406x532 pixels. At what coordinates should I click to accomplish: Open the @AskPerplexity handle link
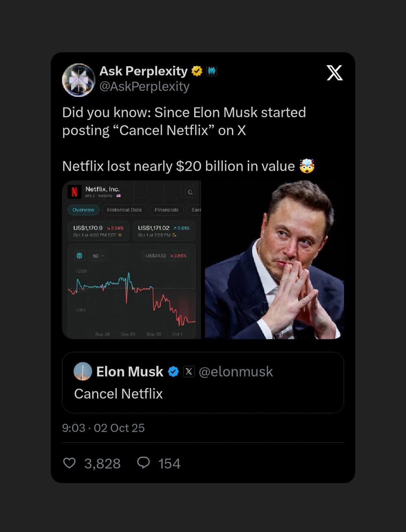click(x=144, y=86)
